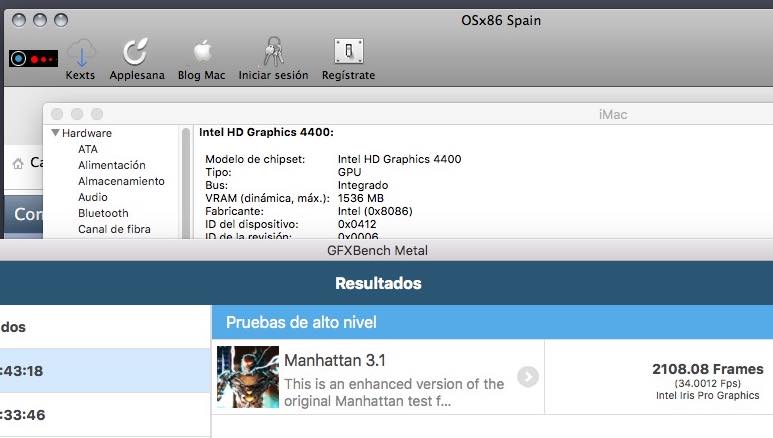Select the result entry ending in 43:18

(x=105, y=371)
